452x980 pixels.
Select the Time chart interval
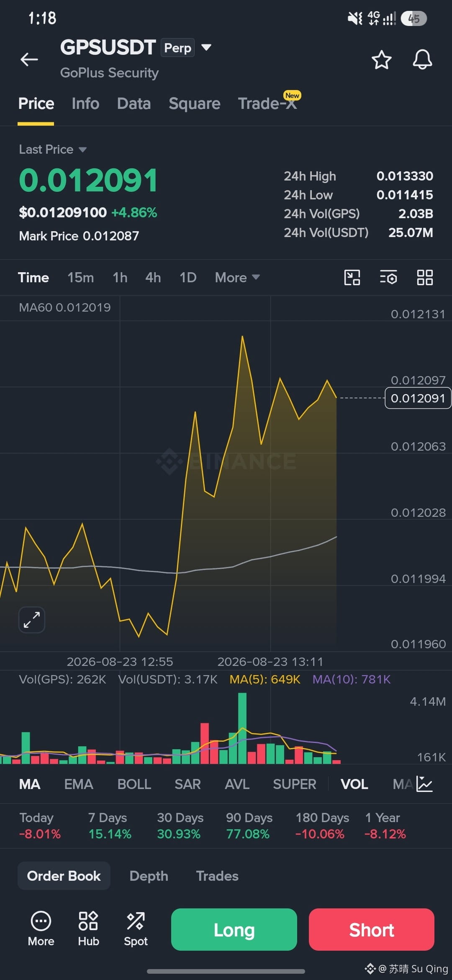tap(33, 277)
